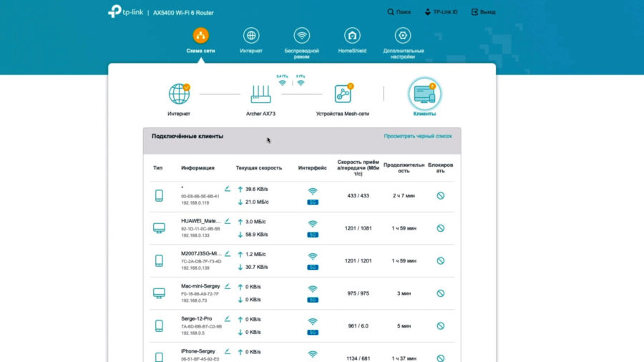Edit name of client 192.168.0.119
Viewport: 644px width, 362px height.
(x=228, y=188)
